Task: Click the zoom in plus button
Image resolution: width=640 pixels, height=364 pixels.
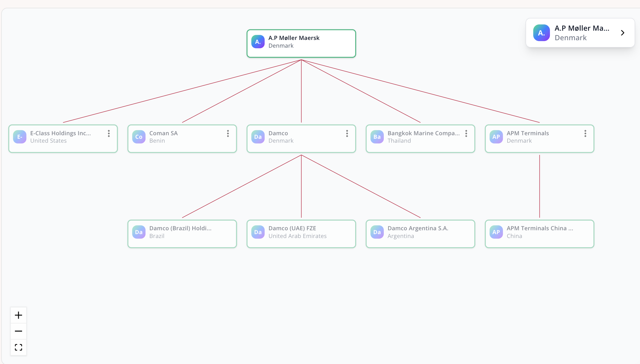Action: (18, 315)
